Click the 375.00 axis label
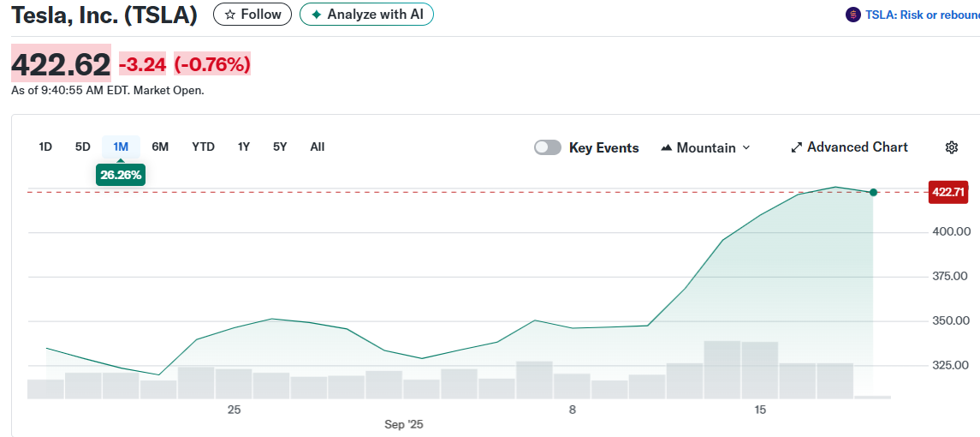 click(x=951, y=276)
